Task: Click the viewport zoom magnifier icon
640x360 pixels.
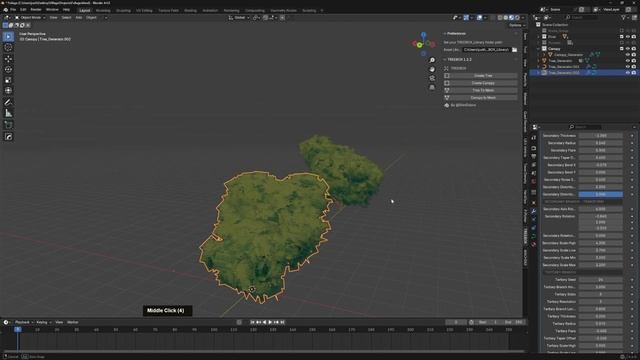Action: (432, 60)
